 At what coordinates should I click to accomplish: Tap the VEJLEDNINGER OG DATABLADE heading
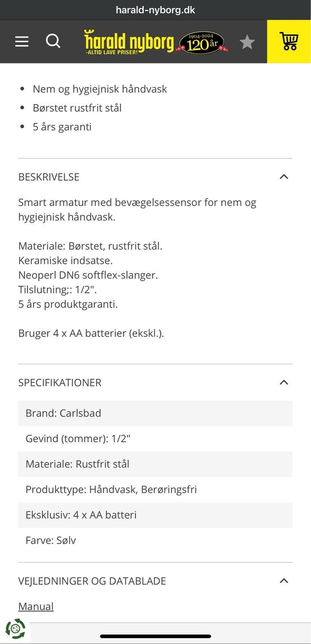click(92, 581)
